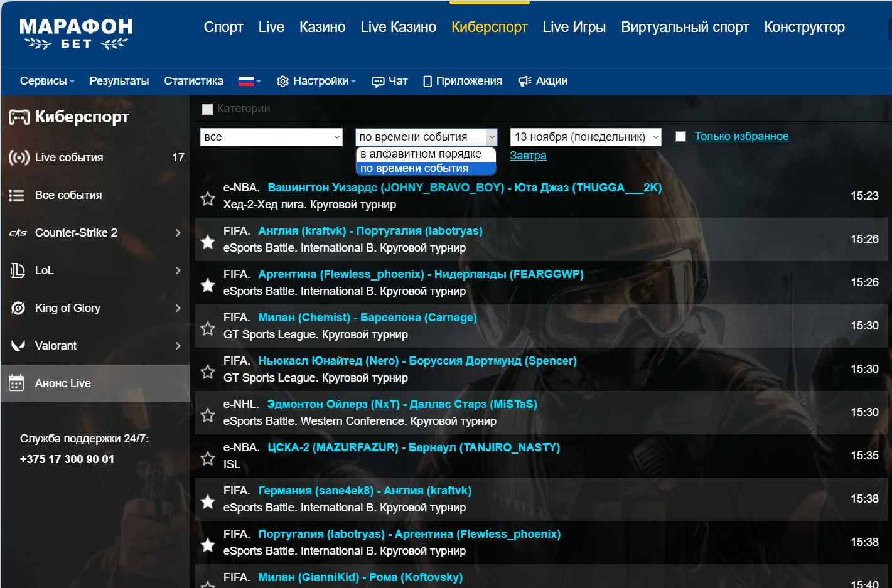Expand King of Glory submenu chevron
The width and height of the screenshot is (892, 588).
point(178,308)
